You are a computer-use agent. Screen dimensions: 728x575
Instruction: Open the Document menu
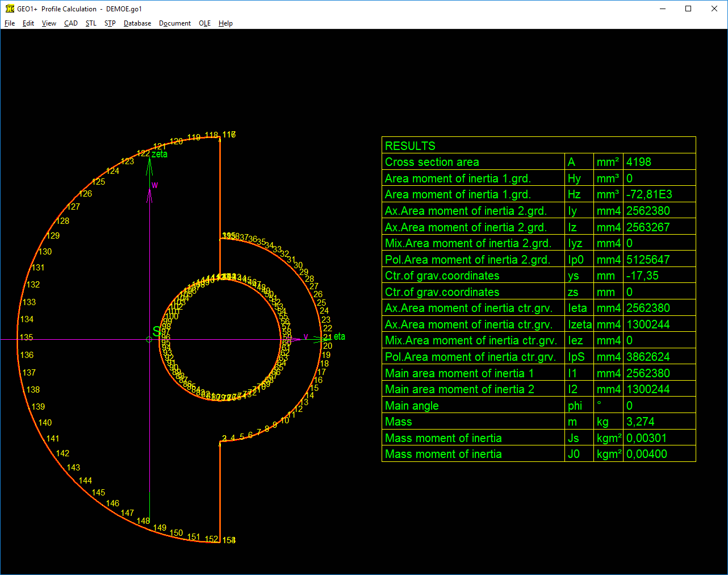click(x=175, y=23)
